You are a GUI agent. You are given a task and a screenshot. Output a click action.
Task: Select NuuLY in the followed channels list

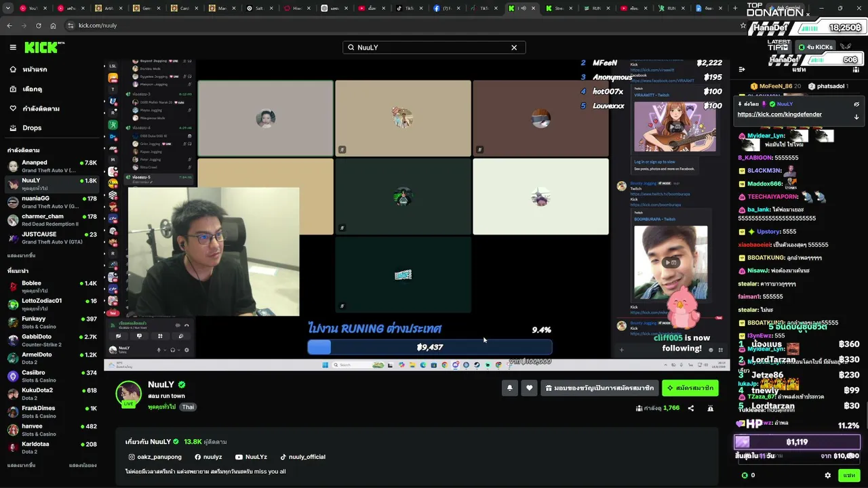(52, 184)
